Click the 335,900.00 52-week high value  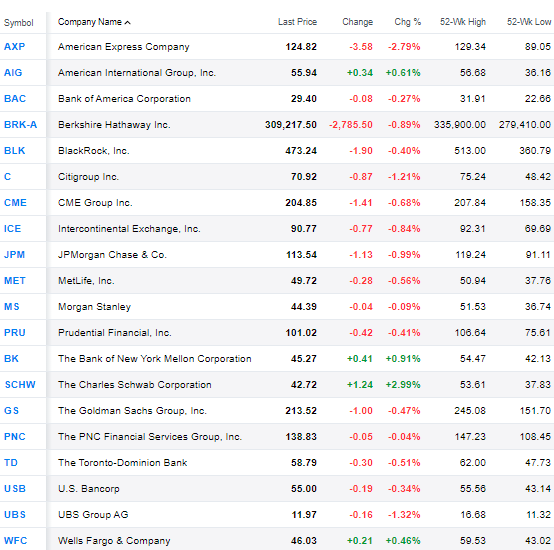pyautogui.click(x=460, y=125)
